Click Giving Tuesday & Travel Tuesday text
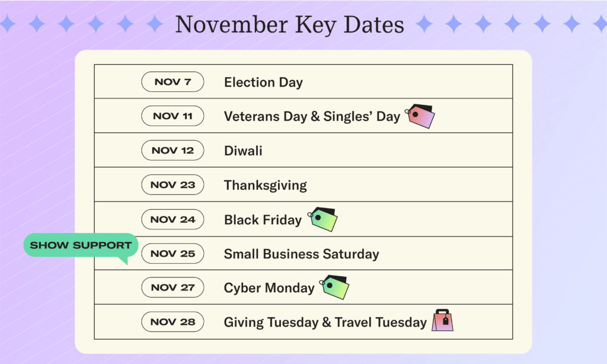The width and height of the screenshot is (607, 364). pos(325,322)
